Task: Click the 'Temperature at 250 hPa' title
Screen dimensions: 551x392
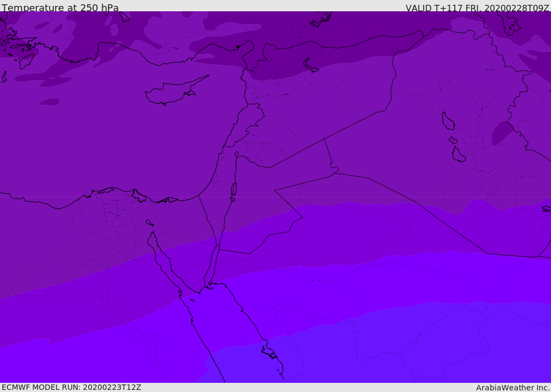Action: tap(60, 8)
